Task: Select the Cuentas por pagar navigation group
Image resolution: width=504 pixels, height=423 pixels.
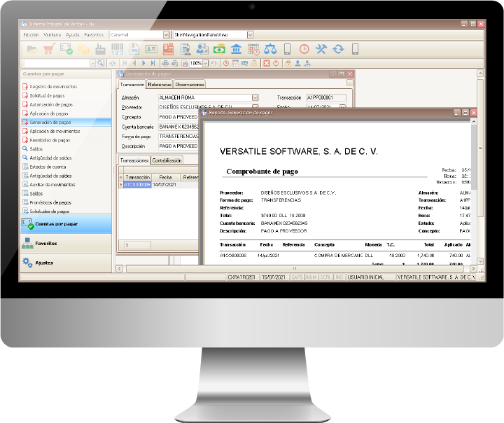Action: [x=66, y=224]
